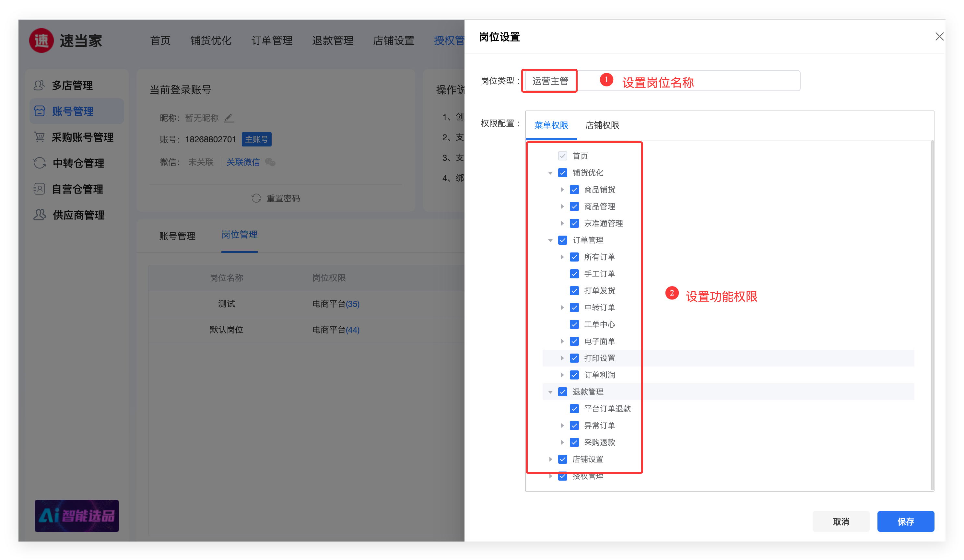
Task: Collapse the 铺货优化 tree node
Action: coord(550,173)
